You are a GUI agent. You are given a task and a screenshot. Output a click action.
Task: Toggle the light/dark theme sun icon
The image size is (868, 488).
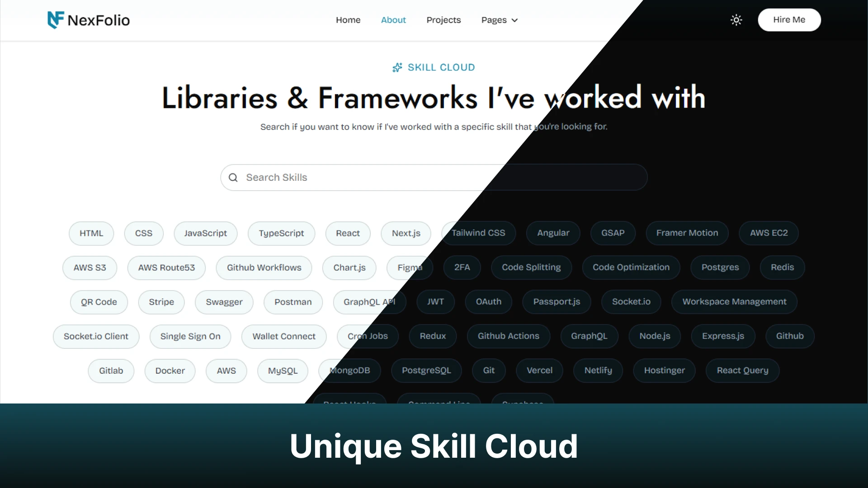(736, 20)
